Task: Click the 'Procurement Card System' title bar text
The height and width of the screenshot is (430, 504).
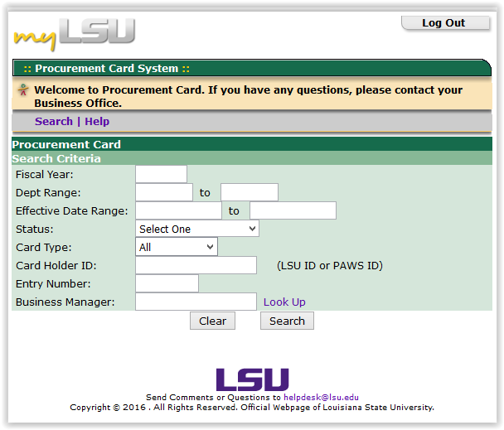Action: 106,69
